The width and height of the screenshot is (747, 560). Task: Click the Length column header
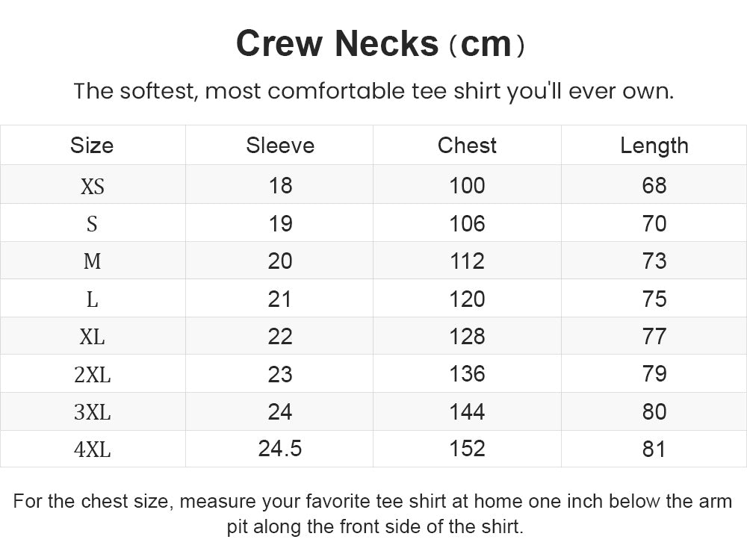(654, 146)
